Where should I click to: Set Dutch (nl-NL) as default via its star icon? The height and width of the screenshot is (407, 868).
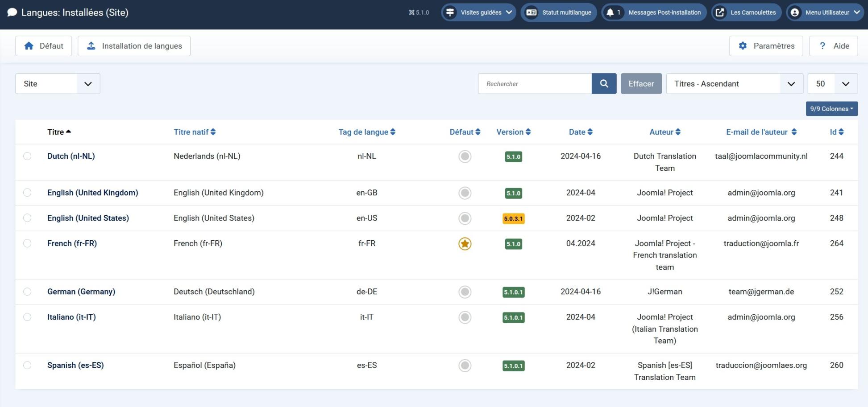click(465, 156)
